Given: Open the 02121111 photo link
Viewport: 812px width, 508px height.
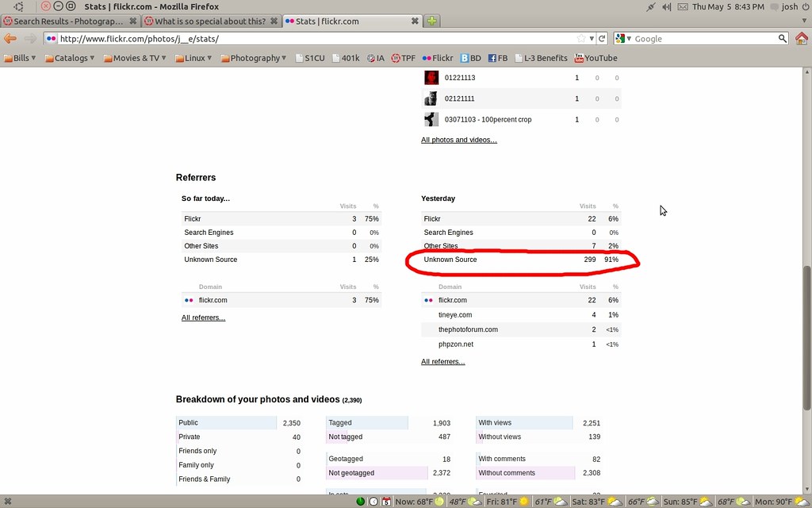Looking at the screenshot, I should (459, 98).
